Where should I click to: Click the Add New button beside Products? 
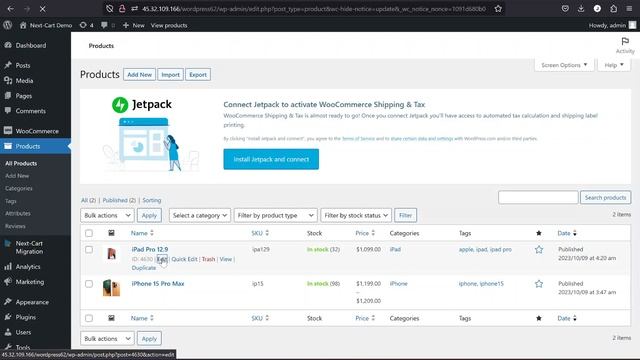pyautogui.click(x=139, y=75)
